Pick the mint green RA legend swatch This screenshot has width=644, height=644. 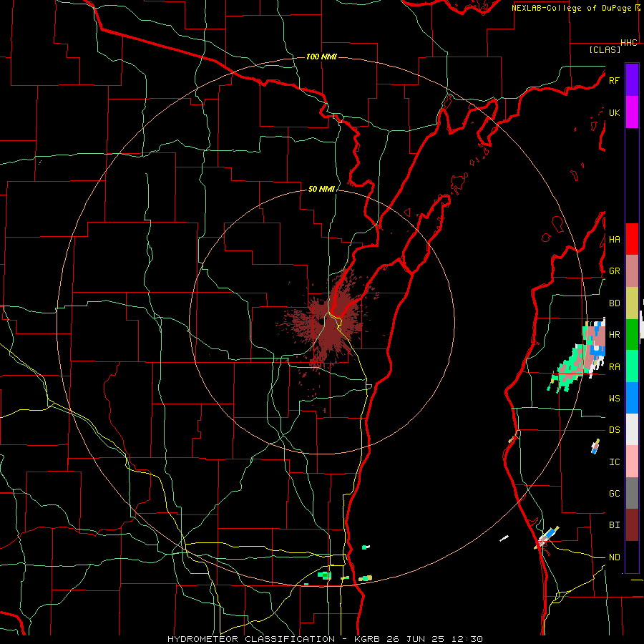pos(632,366)
